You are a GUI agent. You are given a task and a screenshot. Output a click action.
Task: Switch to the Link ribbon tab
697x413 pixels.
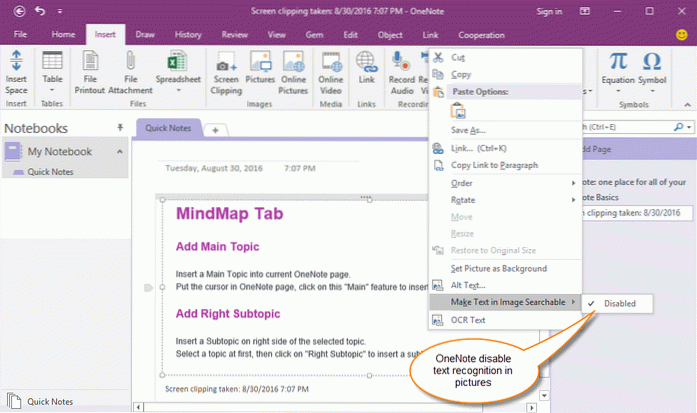430,34
